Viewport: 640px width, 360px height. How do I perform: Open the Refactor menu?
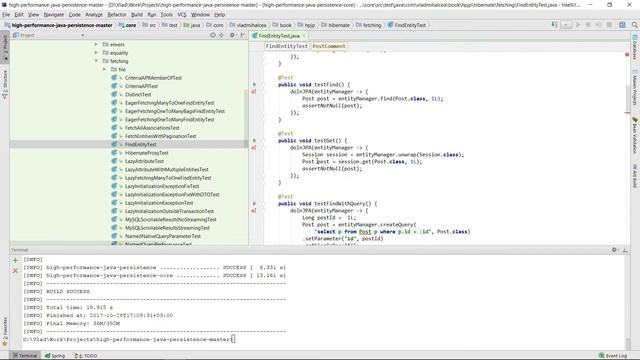pos(117,14)
